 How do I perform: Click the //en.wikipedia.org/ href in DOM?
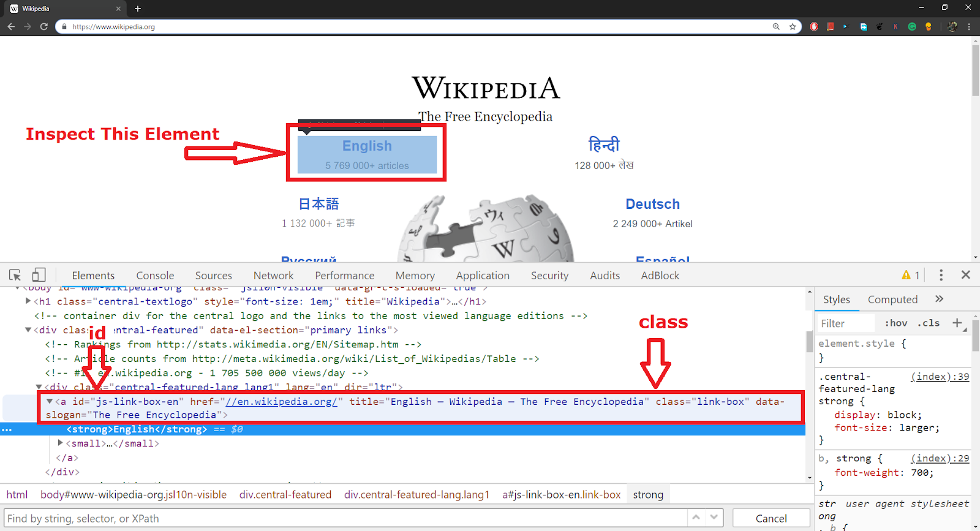281,402
